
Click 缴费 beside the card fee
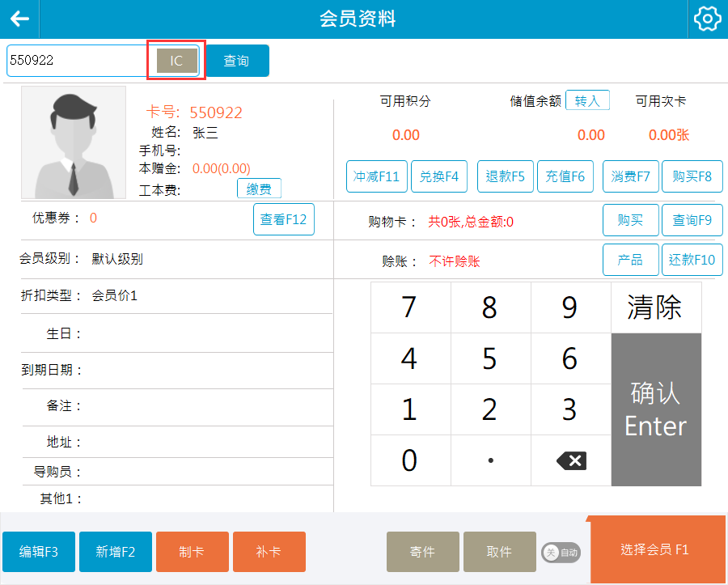[x=259, y=189]
